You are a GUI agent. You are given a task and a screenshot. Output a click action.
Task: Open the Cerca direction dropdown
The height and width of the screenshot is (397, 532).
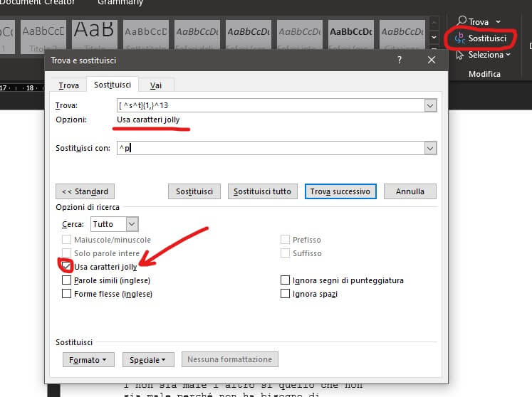coord(131,224)
